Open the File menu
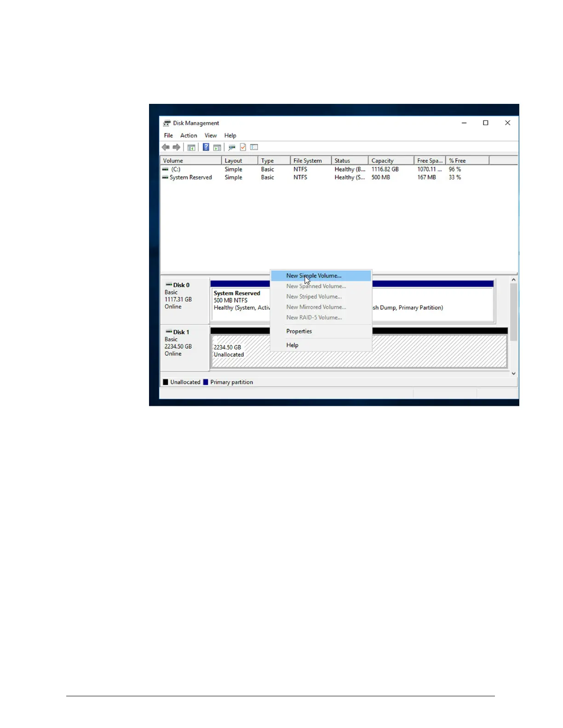The width and height of the screenshot is (563, 728). point(168,136)
